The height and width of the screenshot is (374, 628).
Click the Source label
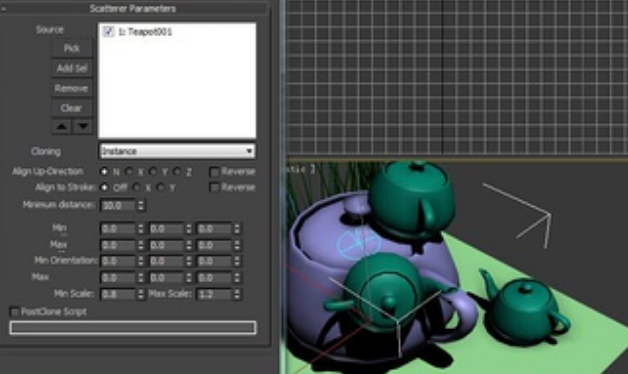click(50, 30)
